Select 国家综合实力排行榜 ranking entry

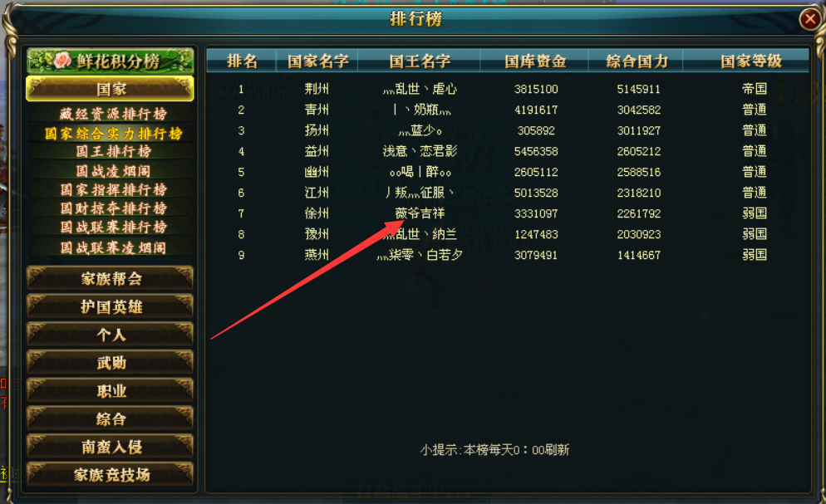pyautogui.click(x=113, y=133)
